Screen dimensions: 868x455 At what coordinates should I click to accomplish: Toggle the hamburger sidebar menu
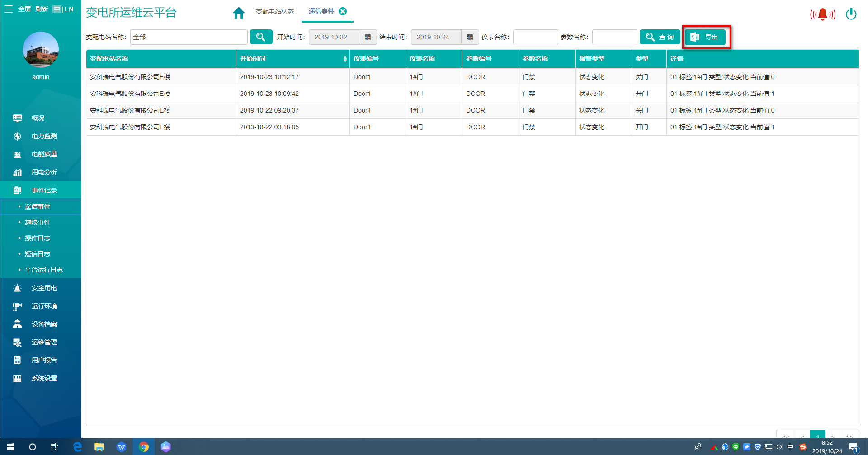tap(8, 9)
